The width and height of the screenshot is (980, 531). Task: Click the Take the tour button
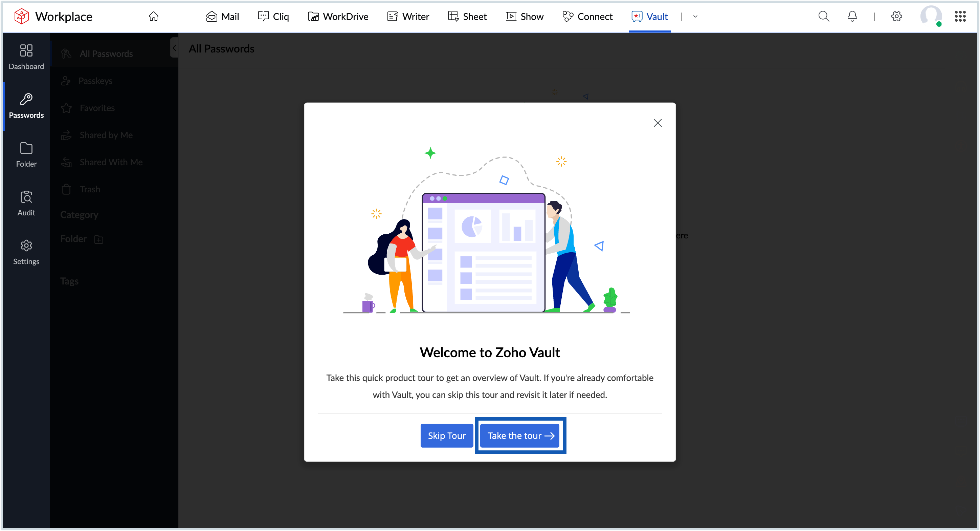(520, 436)
